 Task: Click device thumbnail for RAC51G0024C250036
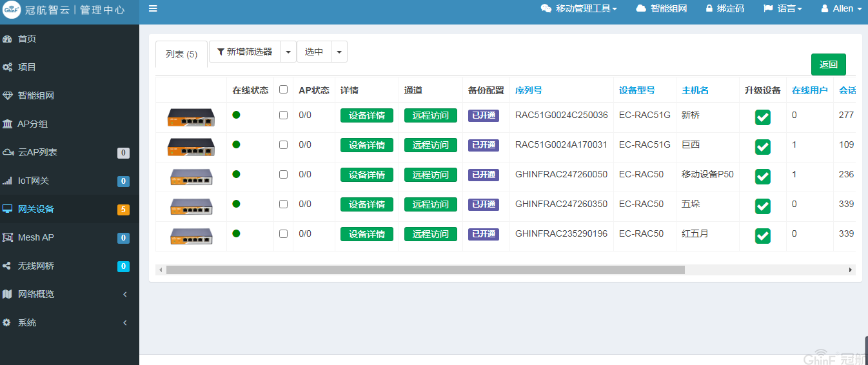[x=191, y=117]
